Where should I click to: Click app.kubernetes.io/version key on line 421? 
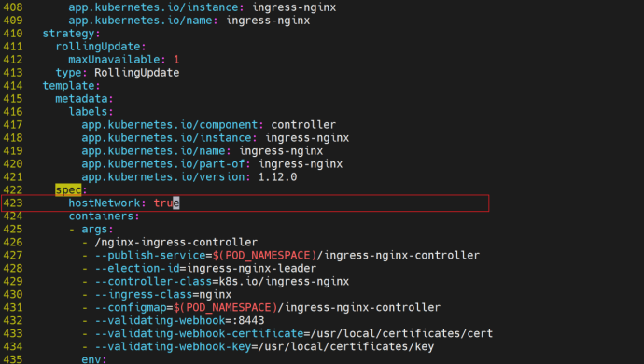pos(163,177)
